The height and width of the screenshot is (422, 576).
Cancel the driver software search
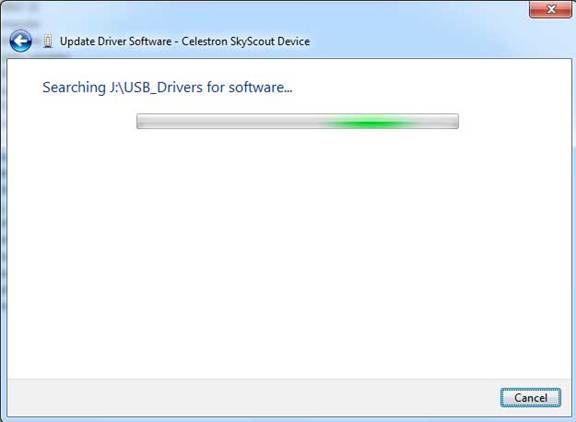(530, 398)
